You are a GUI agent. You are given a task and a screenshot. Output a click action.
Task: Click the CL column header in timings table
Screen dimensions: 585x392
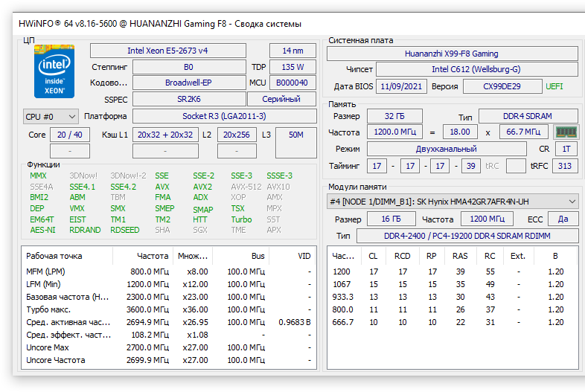[373, 256]
